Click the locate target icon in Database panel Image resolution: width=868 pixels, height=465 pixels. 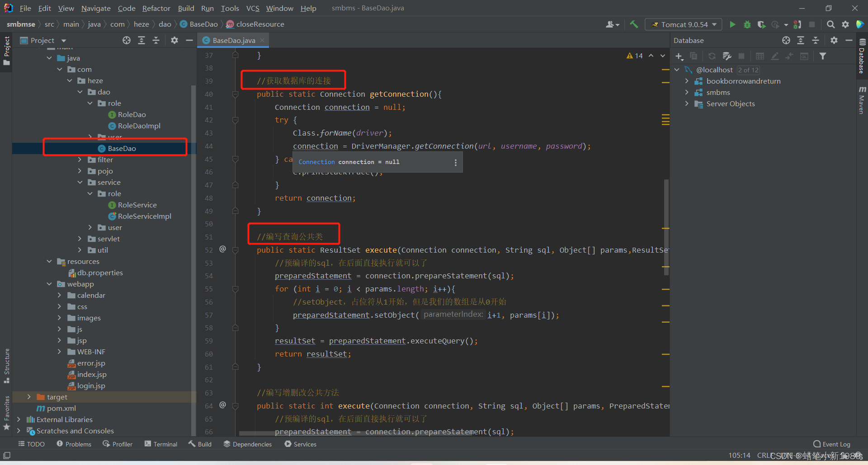pos(786,40)
